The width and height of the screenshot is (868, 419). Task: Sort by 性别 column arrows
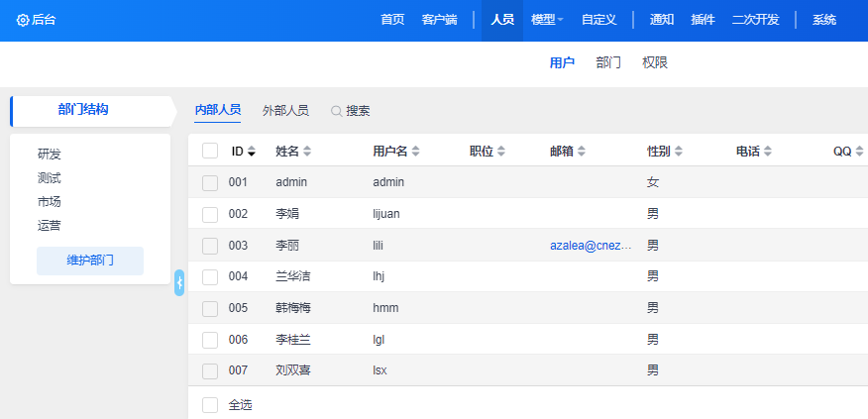pos(678,152)
